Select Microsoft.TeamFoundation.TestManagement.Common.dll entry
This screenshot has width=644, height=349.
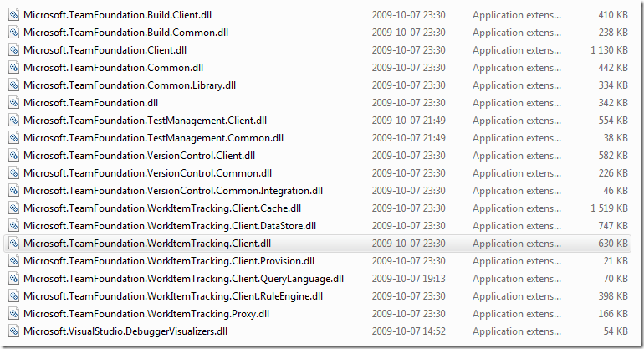(153, 138)
